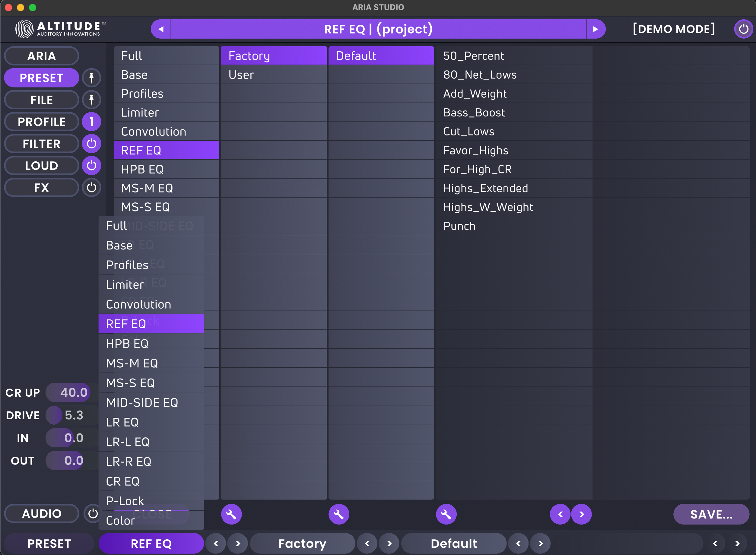Toggle the FX power switch
756x555 pixels.
pos(91,188)
